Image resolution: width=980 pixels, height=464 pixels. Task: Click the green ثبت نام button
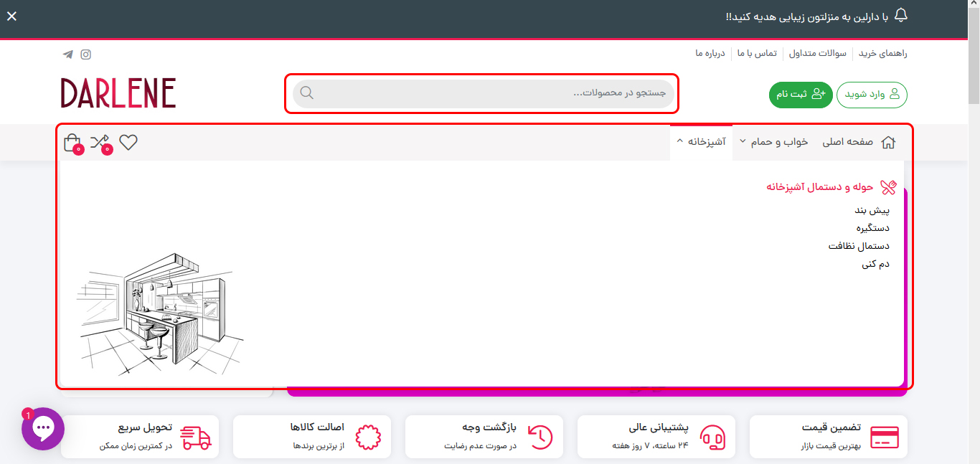pyautogui.click(x=800, y=94)
